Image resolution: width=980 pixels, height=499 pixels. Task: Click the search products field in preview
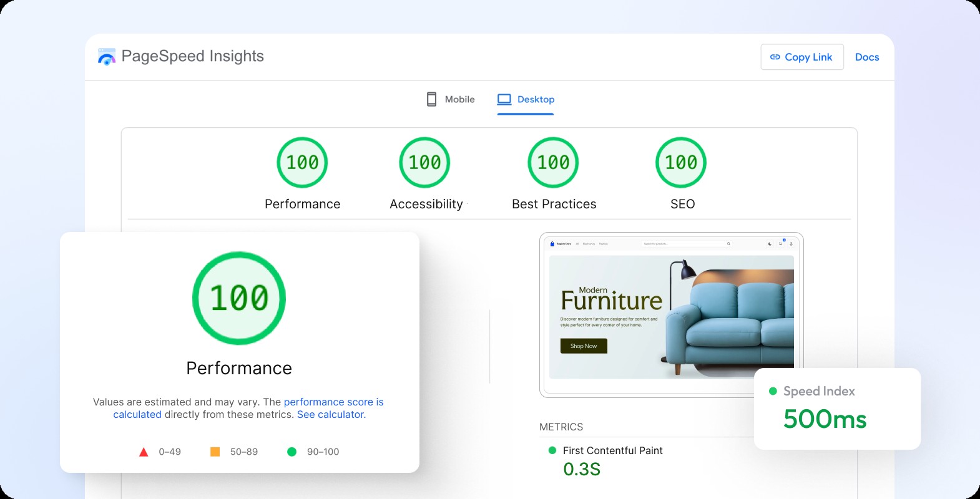(x=687, y=244)
